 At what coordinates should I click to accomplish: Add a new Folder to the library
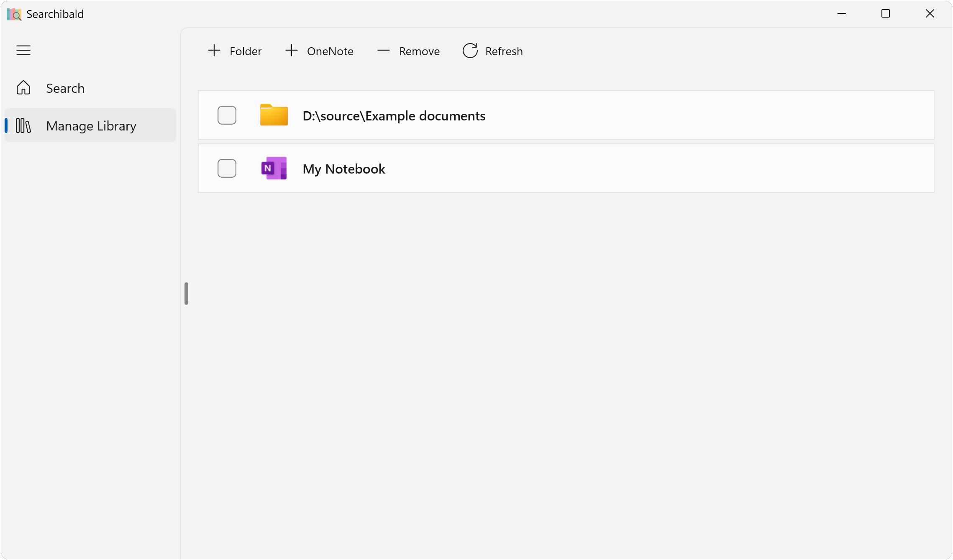click(x=234, y=51)
